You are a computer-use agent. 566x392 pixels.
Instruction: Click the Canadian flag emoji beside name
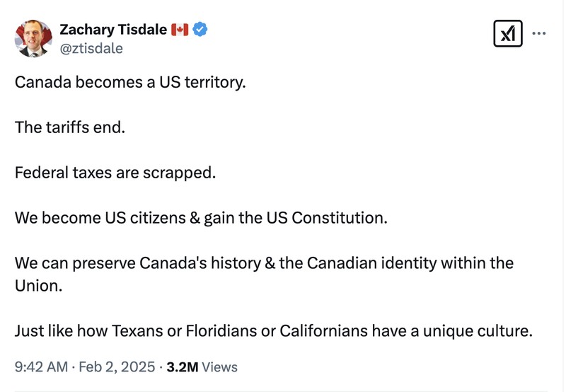tap(180, 30)
